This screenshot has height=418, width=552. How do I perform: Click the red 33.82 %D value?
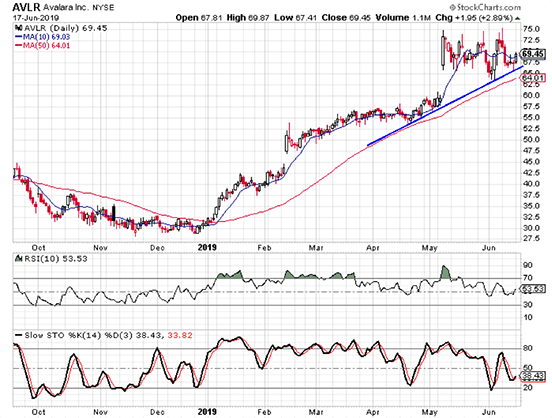click(180, 335)
